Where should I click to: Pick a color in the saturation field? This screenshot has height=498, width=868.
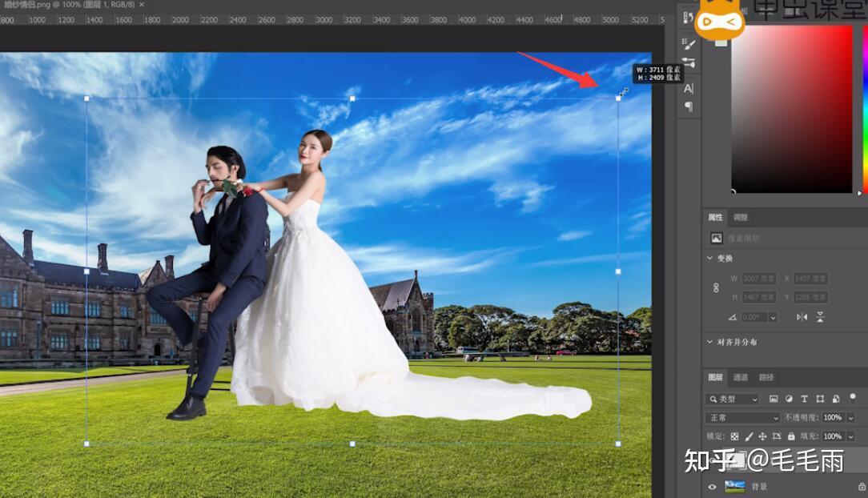[x=792, y=110]
